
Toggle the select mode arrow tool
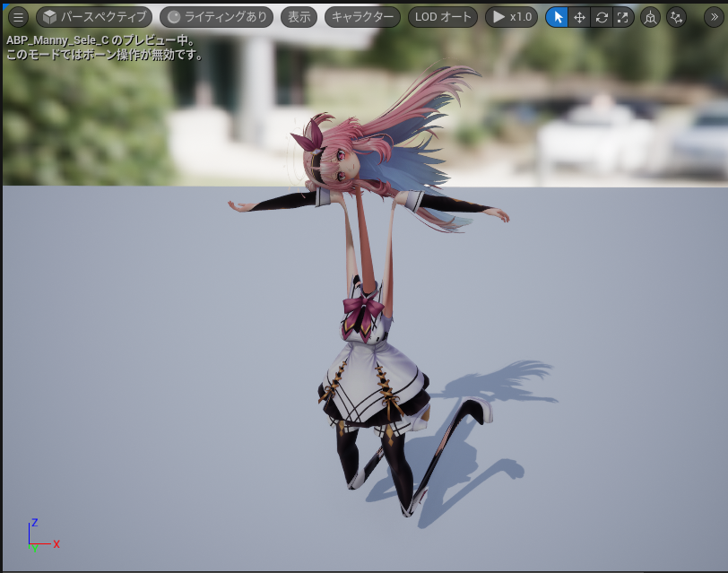[557, 17]
